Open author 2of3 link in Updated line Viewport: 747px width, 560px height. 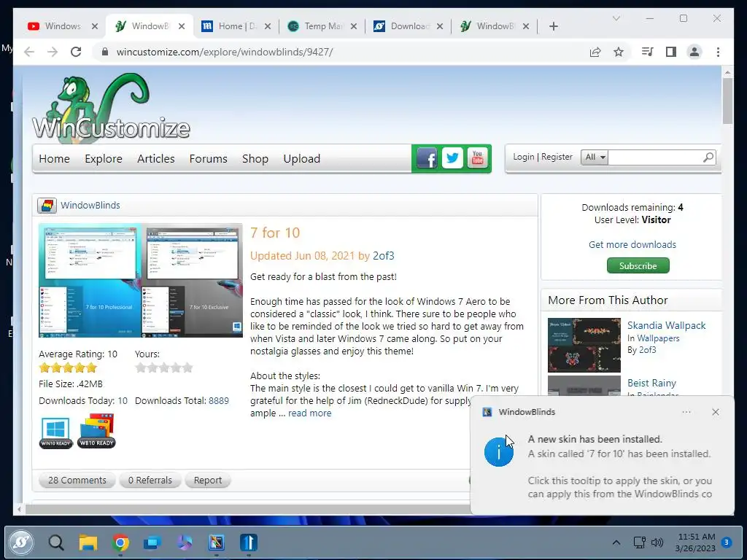coord(384,256)
